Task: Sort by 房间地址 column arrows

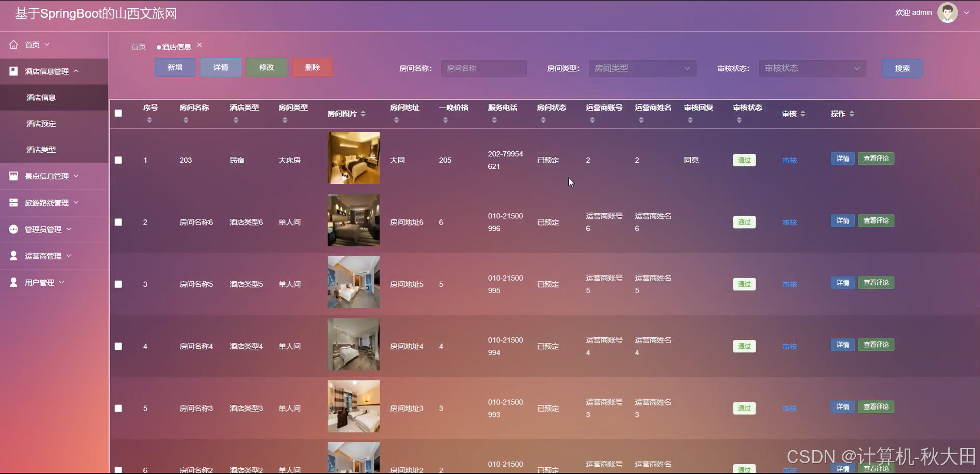Action: (x=396, y=120)
